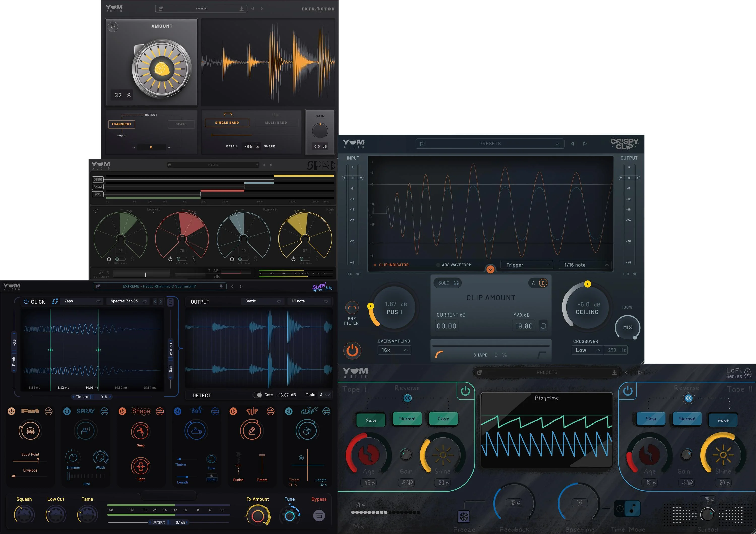
Task: Click the Extractor preset save icon
Action: [x=241, y=8]
